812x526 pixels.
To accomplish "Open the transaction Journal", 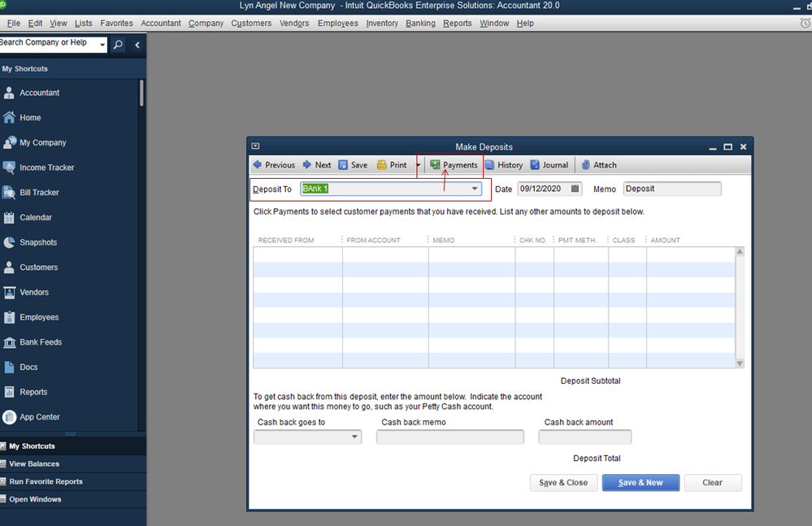I will point(549,165).
